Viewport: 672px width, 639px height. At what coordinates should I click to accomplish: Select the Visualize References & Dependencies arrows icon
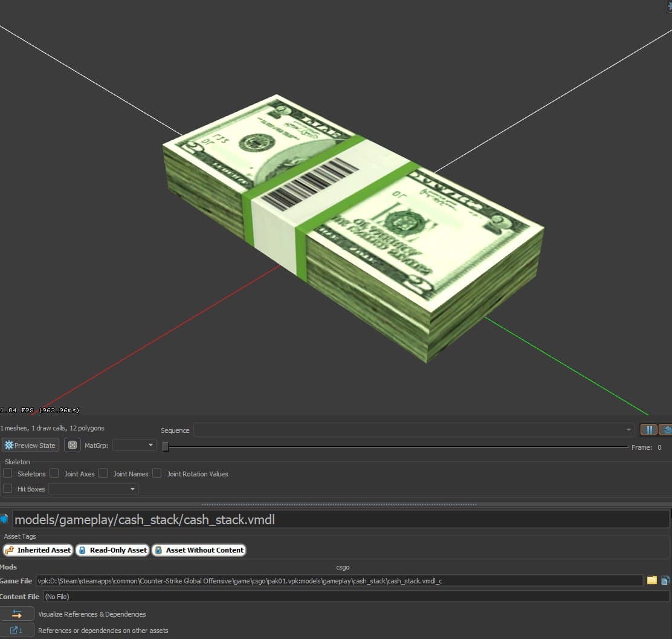pyautogui.click(x=18, y=614)
